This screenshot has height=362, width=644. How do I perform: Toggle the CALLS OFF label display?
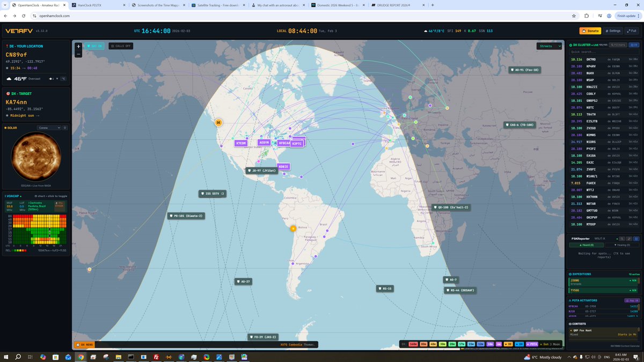(x=121, y=46)
